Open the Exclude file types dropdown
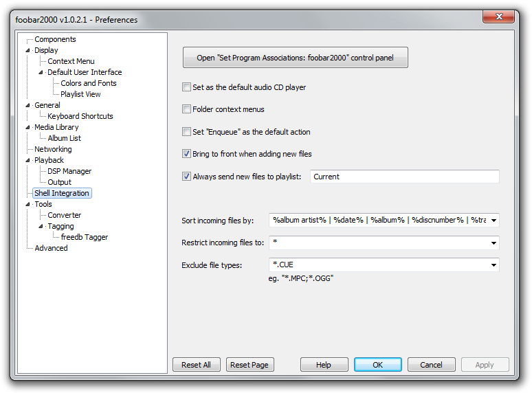This screenshot has height=393, width=532. 494,265
